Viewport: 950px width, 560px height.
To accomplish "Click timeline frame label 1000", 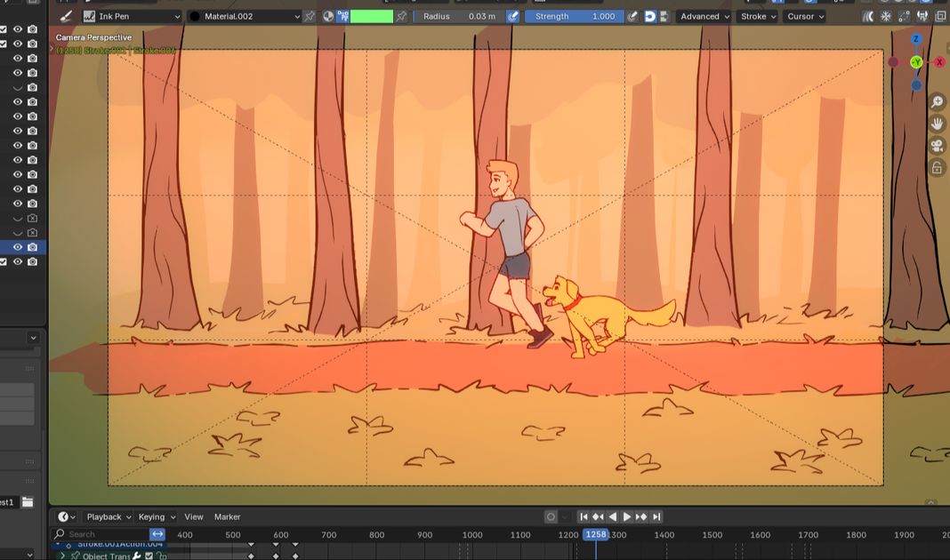I will coord(472,534).
